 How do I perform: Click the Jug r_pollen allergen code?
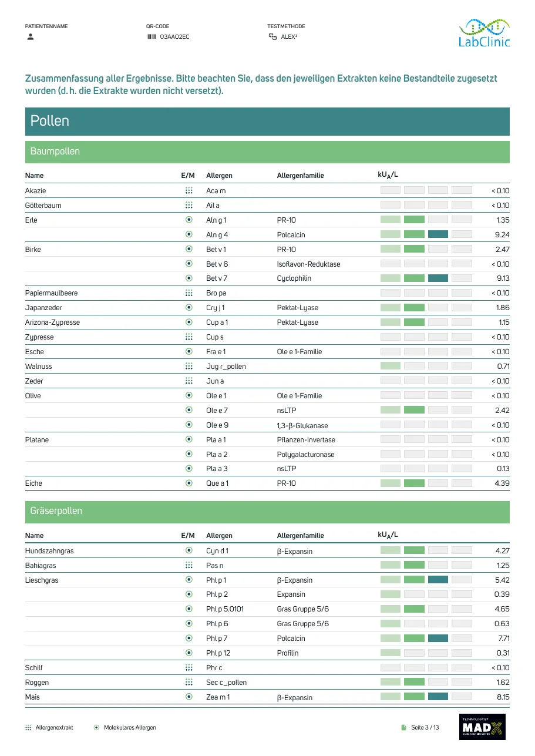226,366
